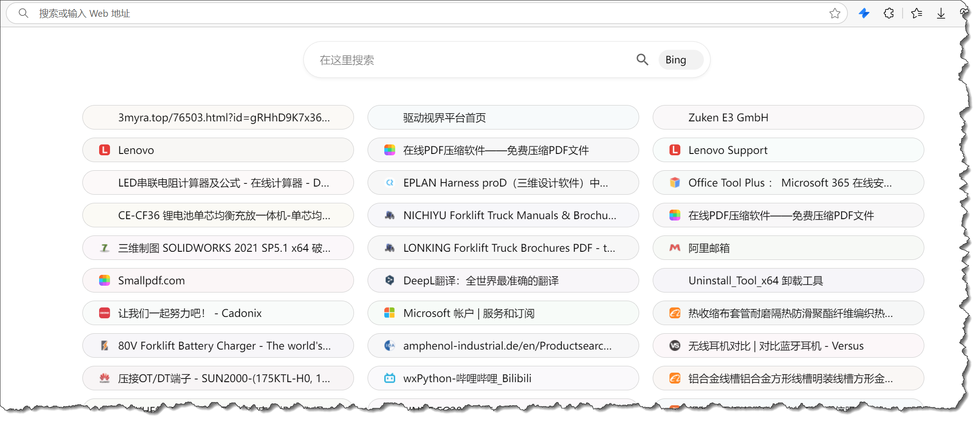Image resolution: width=980 pixels, height=422 pixels.
Task: Click the DeepL翻译 hexagon icon
Action: [390, 280]
